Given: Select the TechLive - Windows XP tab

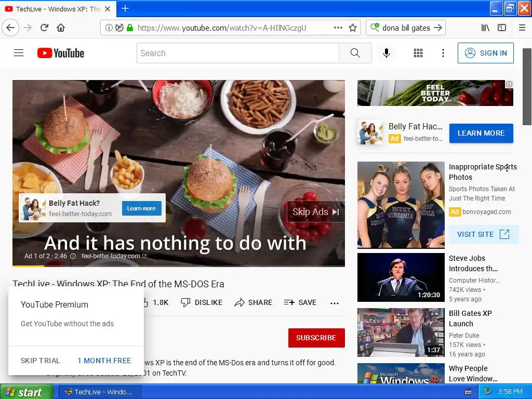Looking at the screenshot, I should tap(58, 9).
